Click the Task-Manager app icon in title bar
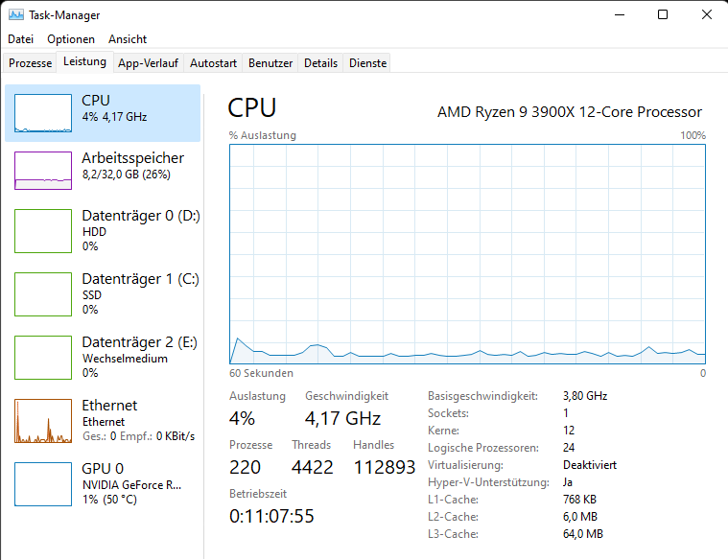Viewport: 728px width, 560px height. click(x=14, y=15)
